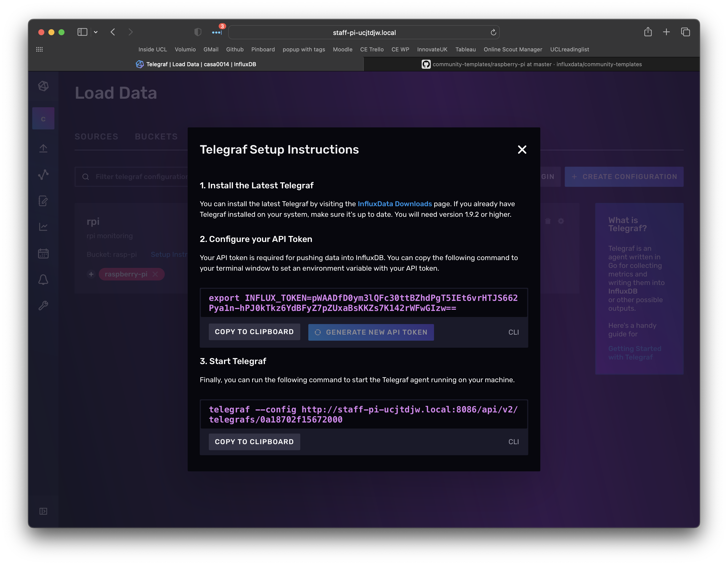Open the Moodle bookmark

click(x=343, y=49)
